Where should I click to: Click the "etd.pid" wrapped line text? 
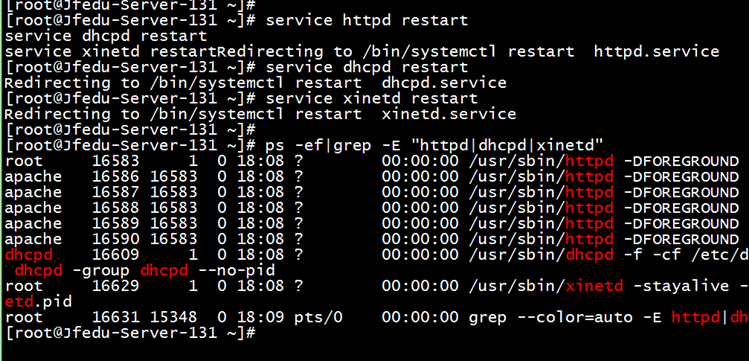pos(38,302)
